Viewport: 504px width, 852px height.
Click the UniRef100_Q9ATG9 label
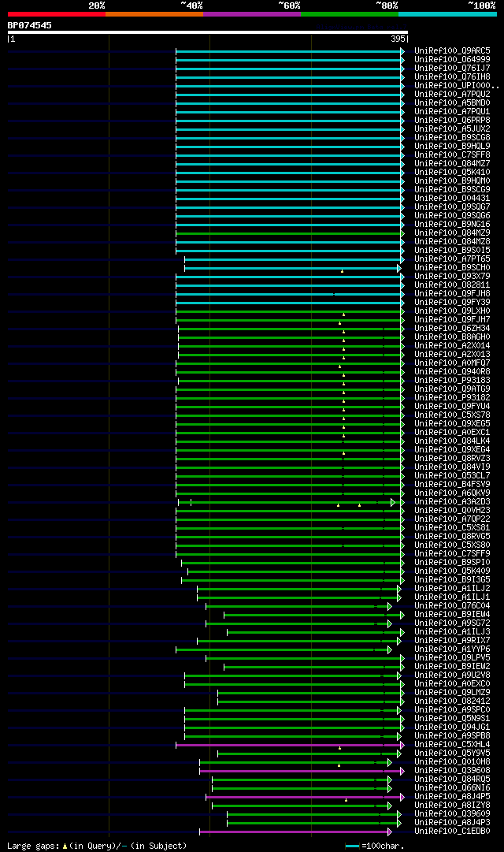pos(452,389)
